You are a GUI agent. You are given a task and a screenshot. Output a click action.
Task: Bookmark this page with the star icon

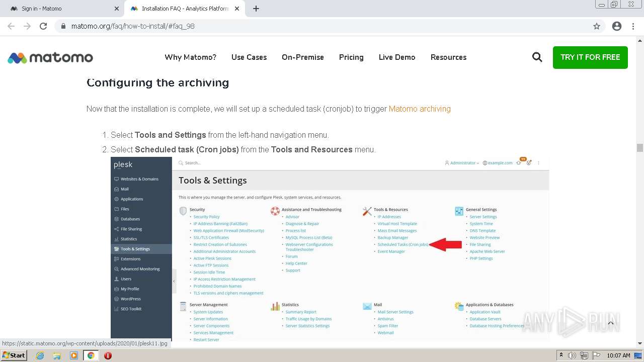pos(597,26)
